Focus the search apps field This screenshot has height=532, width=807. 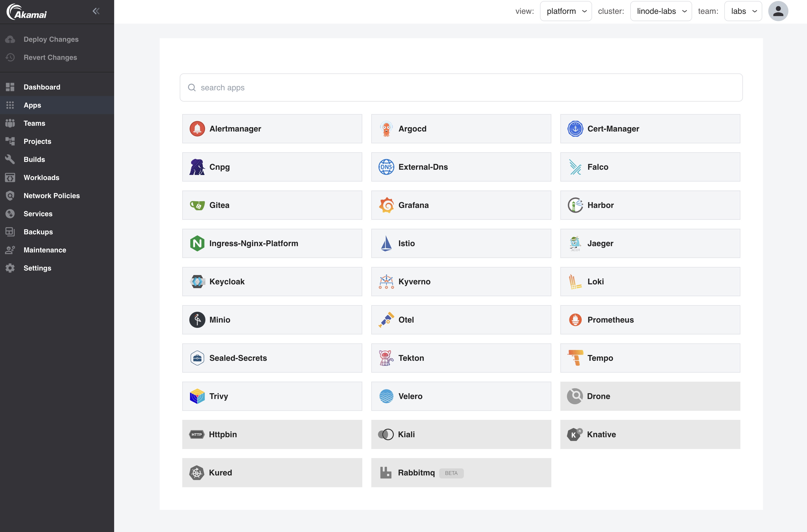pyautogui.click(x=461, y=87)
